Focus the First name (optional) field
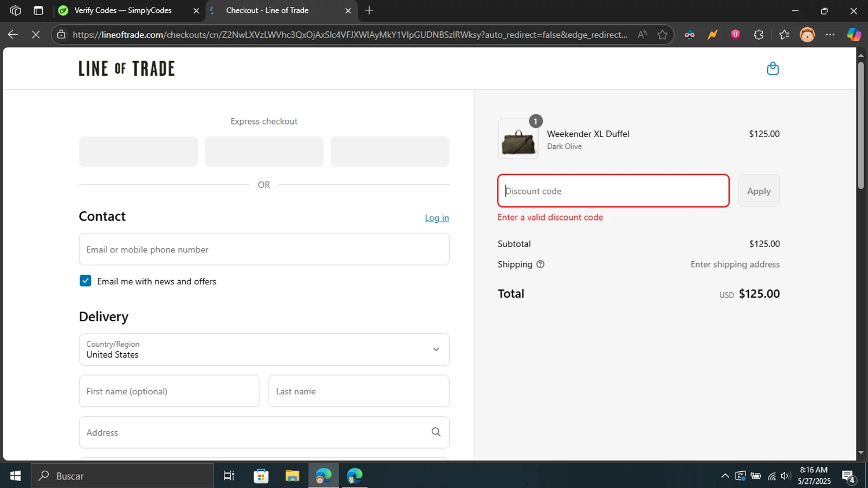Viewport: 868px width, 488px height. click(169, 391)
